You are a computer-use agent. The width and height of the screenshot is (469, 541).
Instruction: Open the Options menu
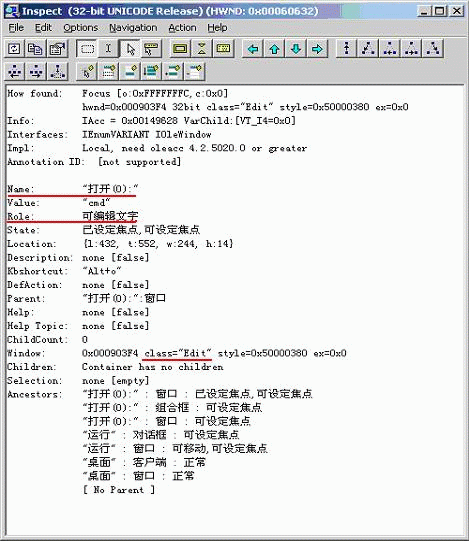pos(80,28)
